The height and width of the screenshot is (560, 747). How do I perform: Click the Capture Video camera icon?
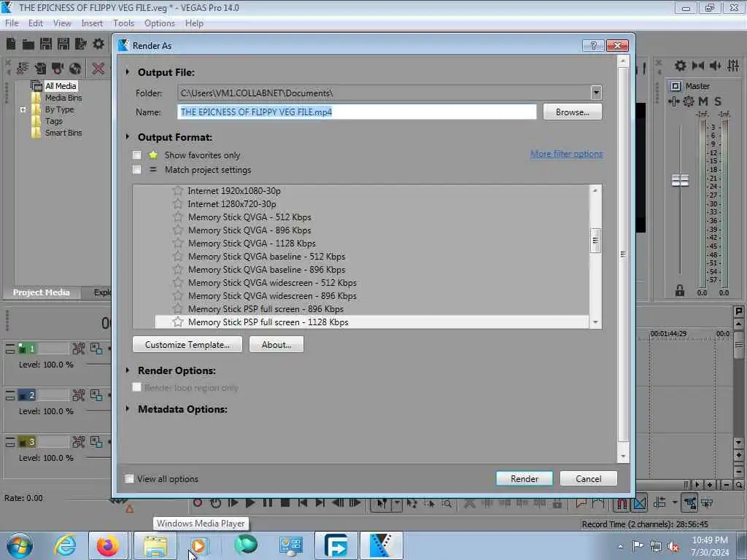coord(58,69)
